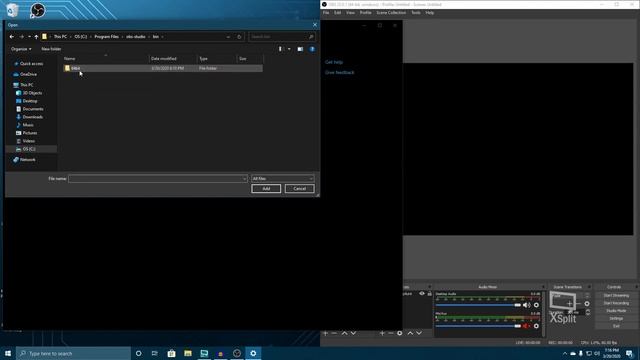Open the OBS Profile menu
Screen dimensions: 640x360
365,13
